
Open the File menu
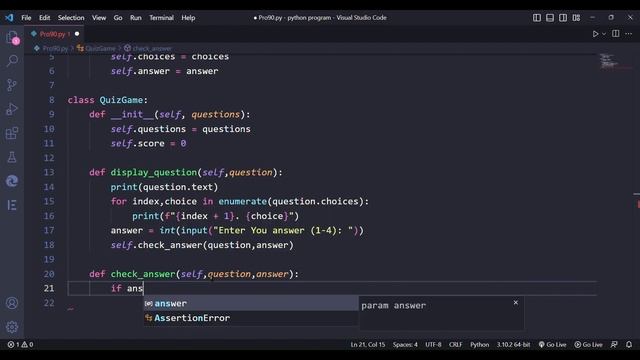coord(26,18)
